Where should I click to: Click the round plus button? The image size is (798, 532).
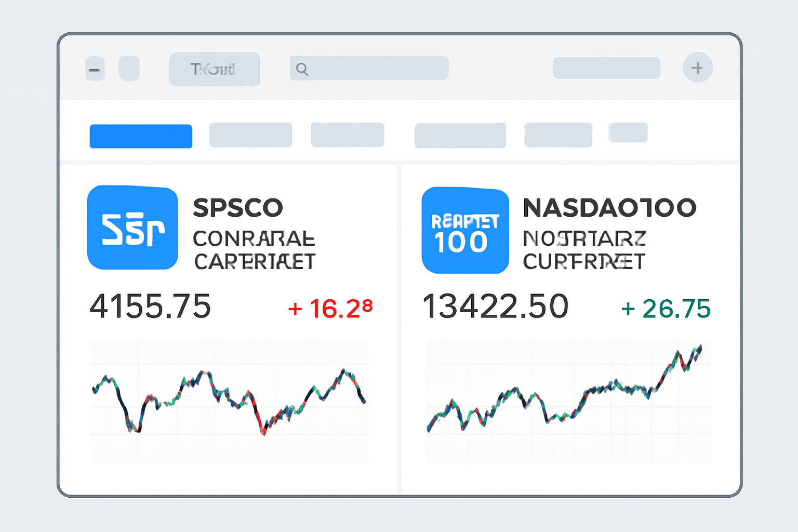(697, 68)
